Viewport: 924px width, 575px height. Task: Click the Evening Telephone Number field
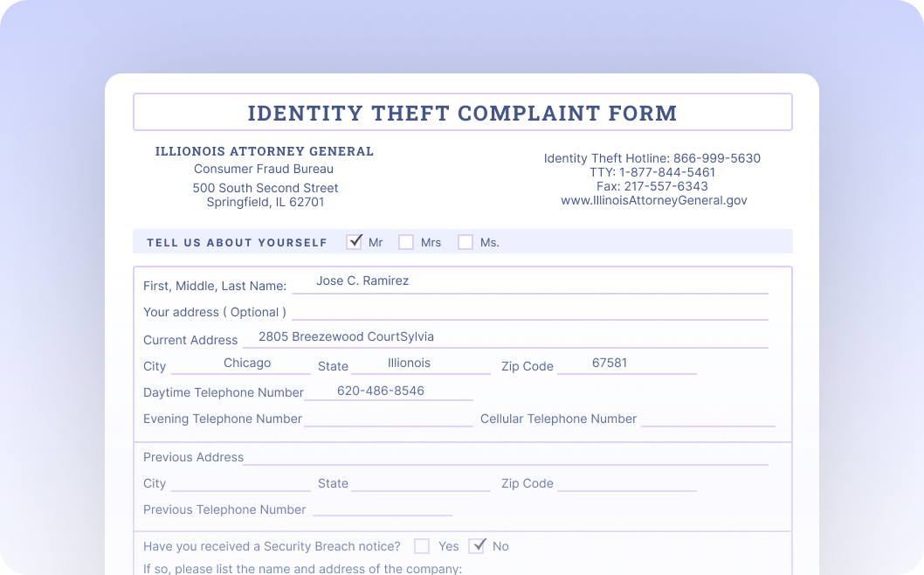coord(388,419)
